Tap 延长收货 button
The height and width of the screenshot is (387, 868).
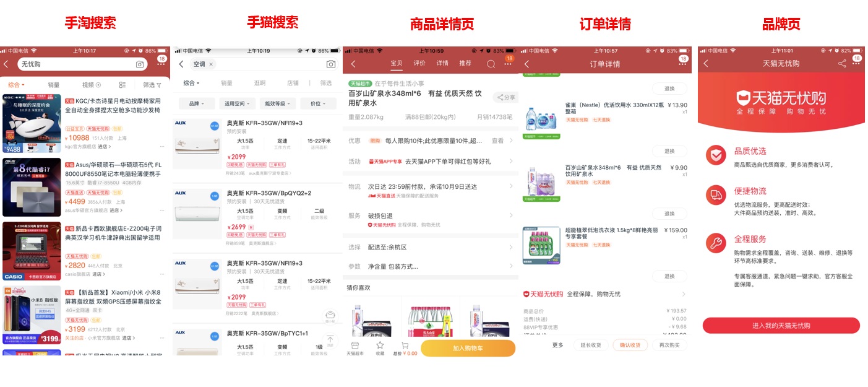pos(591,345)
